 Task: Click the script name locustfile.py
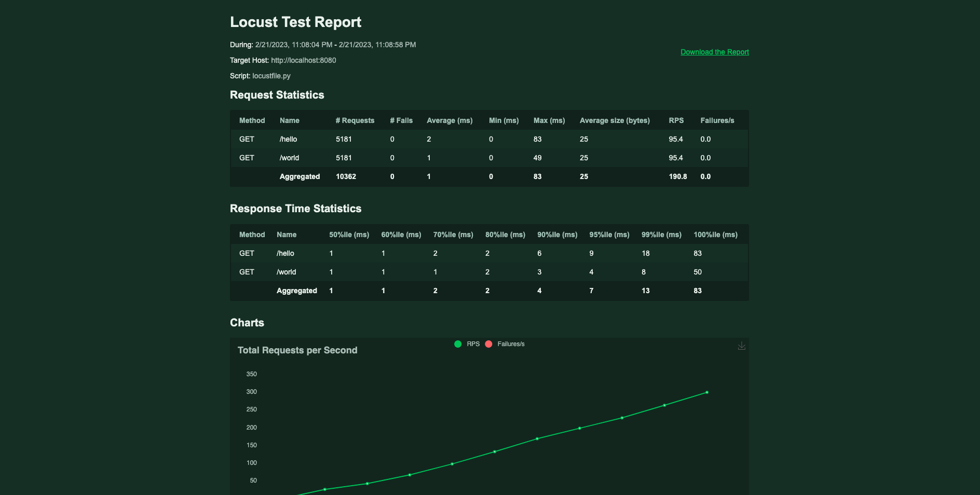pos(271,76)
